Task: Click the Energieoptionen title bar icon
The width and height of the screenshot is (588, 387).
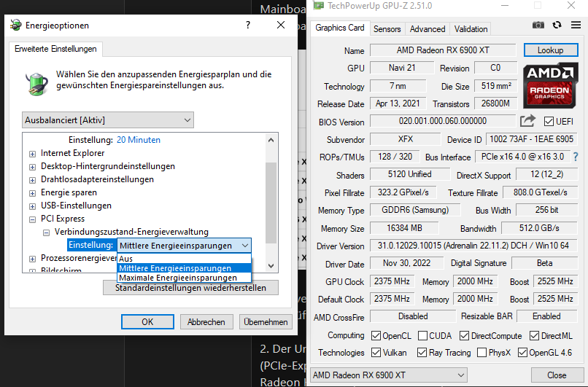Action: click(16, 25)
